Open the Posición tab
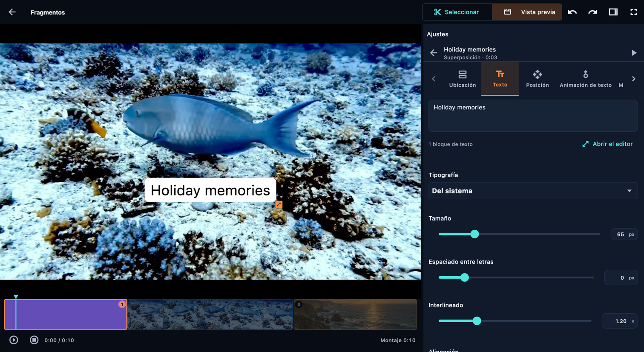Viewport: 644px width, 352px height. (x=538, y=79)
